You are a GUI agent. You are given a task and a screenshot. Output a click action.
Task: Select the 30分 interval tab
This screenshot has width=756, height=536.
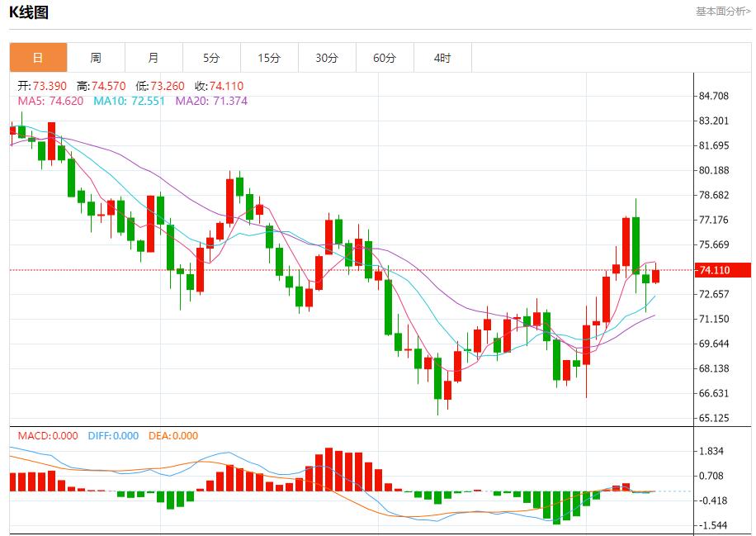pyautogui.click(x=327, y=58)
